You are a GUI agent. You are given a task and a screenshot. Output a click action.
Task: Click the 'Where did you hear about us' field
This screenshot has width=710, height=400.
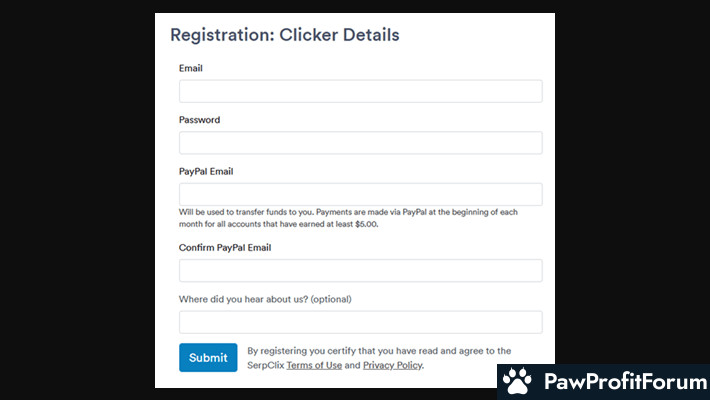360,322
